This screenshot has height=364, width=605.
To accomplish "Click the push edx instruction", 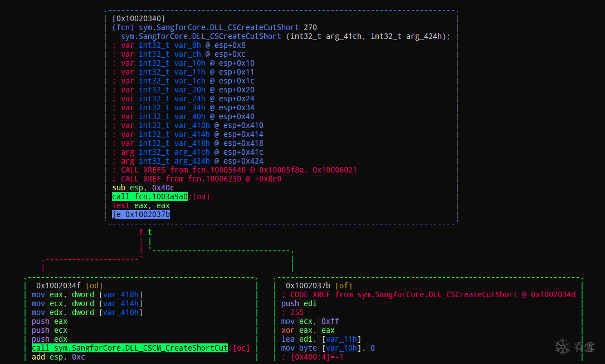I will pos(50,339).
